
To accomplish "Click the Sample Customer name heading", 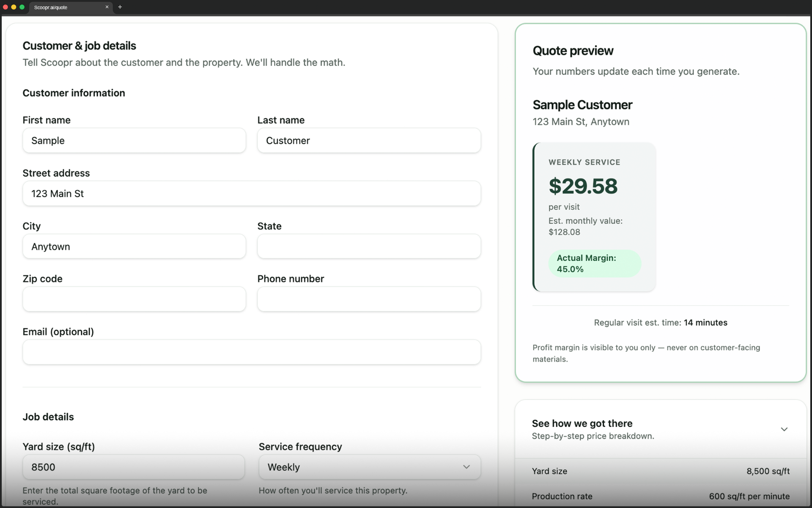I will pos(582,105).
